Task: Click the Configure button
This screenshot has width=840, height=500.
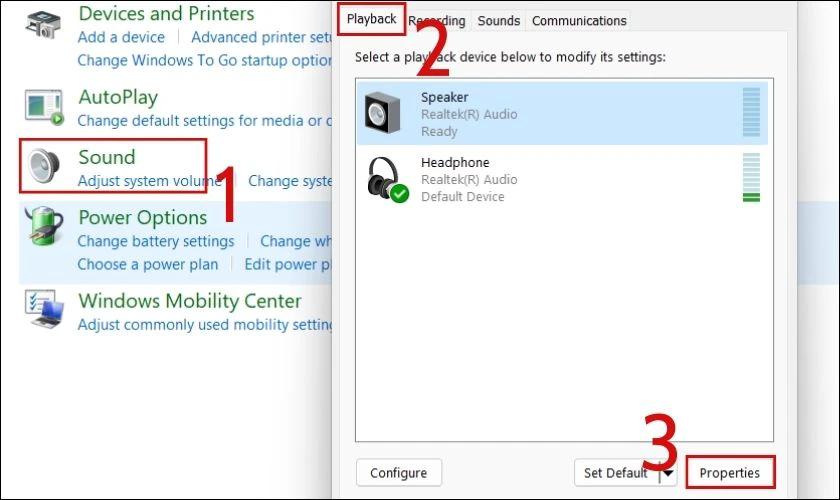Action: pyautogui.click(x=399, y=473)
